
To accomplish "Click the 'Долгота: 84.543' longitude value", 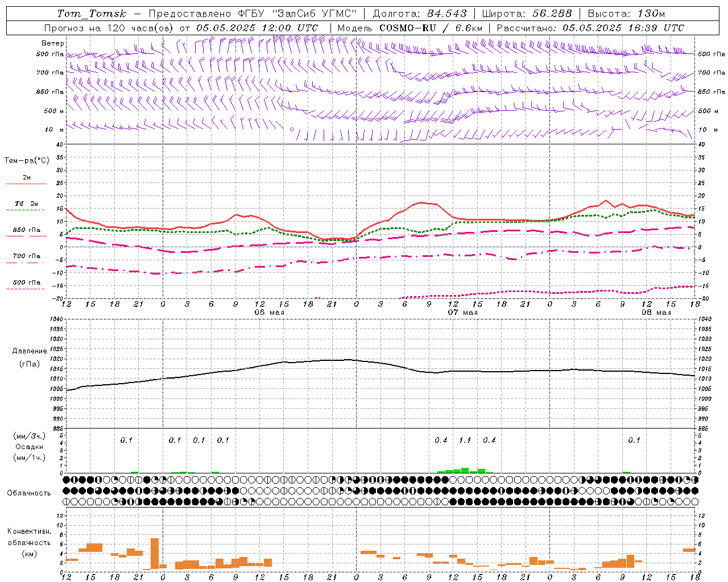I will (420, 14).
